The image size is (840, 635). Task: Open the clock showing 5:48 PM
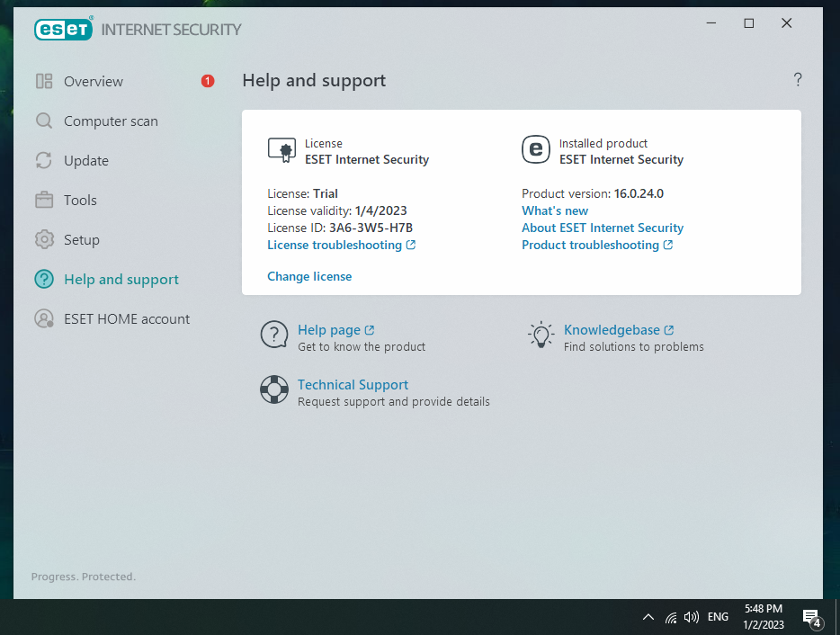(x=764, y=617)
